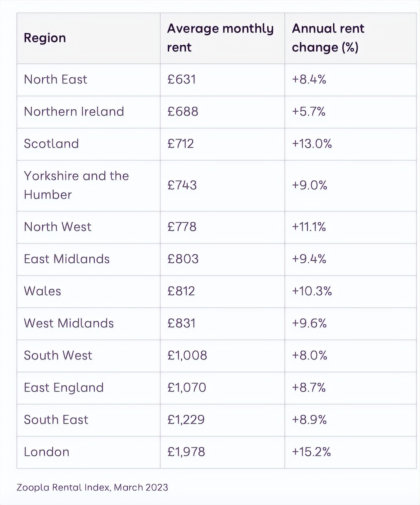Click the Scotland row label
The image size is (420, 505).
click(x=51, y=144)
